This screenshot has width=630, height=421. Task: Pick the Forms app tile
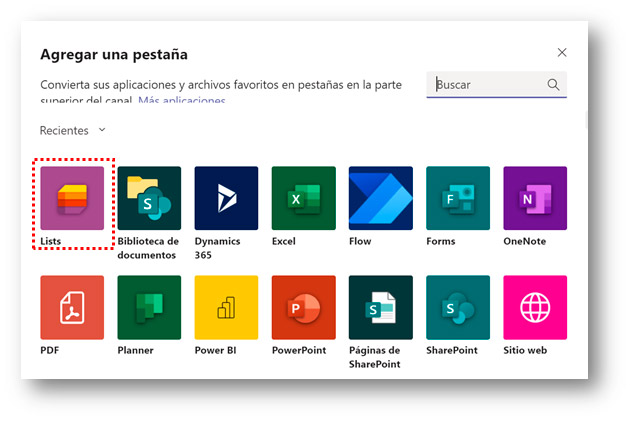pyautogui.click(x=457, y=198)
